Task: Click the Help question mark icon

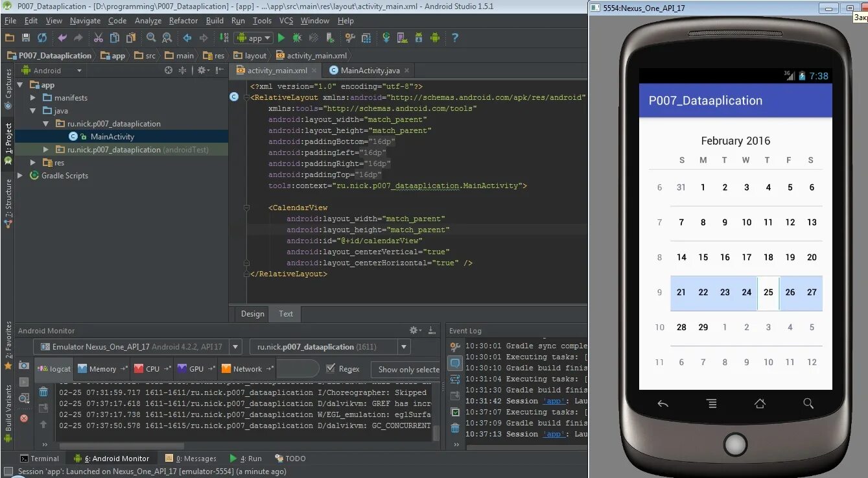Action: (x=455, y=38)
